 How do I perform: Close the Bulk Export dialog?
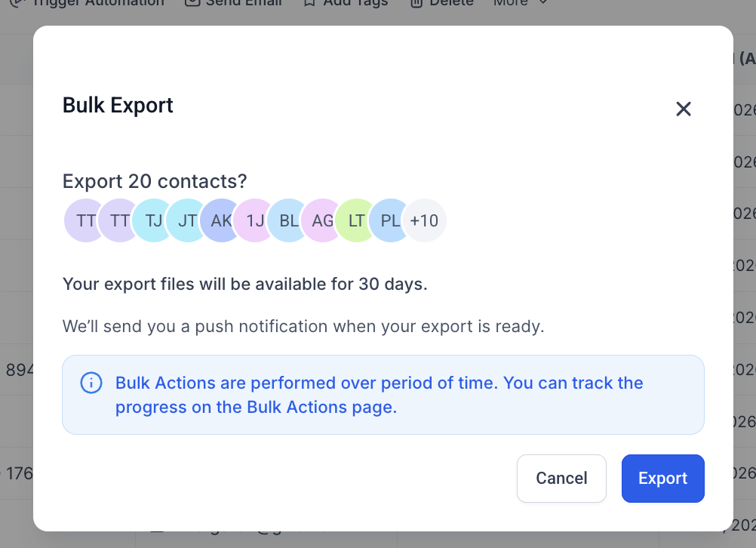click(x=684, y=109)
